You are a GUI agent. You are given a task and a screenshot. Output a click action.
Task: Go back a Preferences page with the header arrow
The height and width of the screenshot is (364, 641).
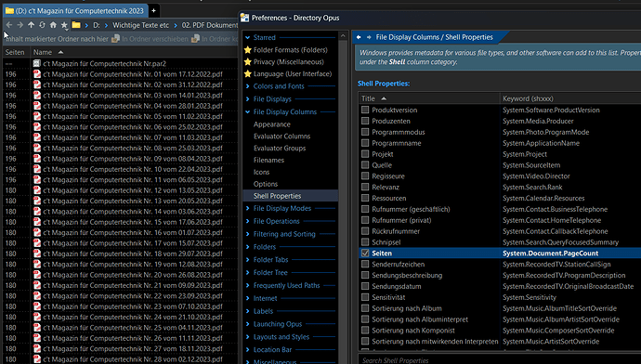[x=359, y=37]
